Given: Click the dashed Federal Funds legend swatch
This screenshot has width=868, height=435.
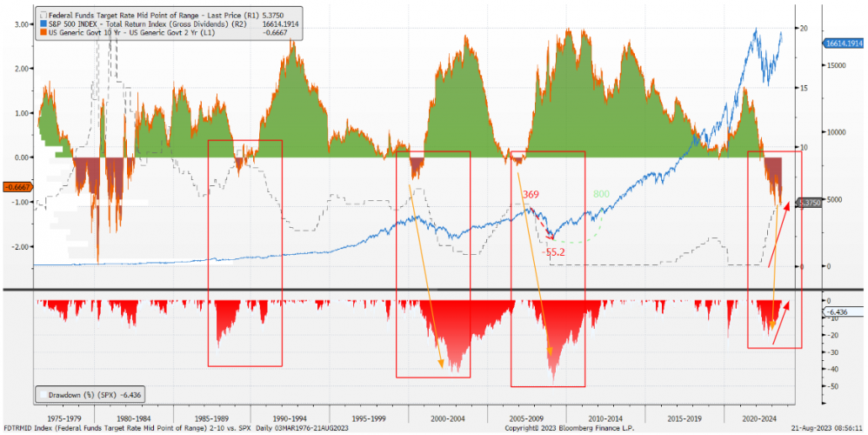Looking at the screenshot, I should [43, 16].
